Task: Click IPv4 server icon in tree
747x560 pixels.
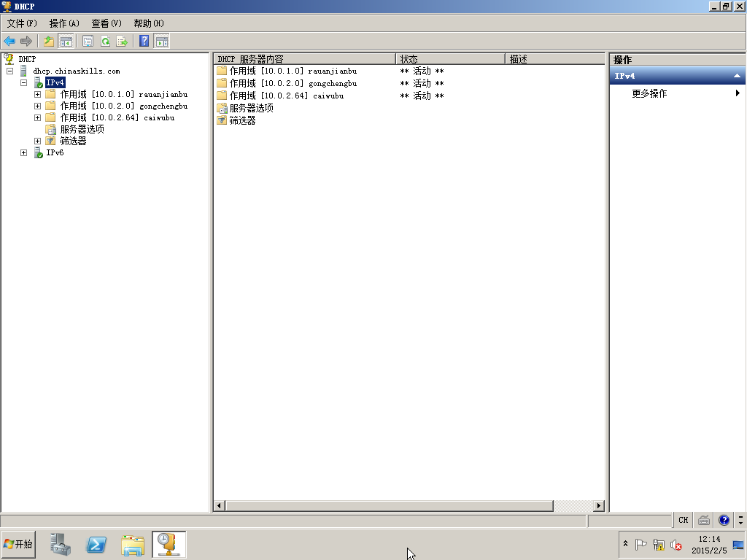Action: [x=38, y=82]
